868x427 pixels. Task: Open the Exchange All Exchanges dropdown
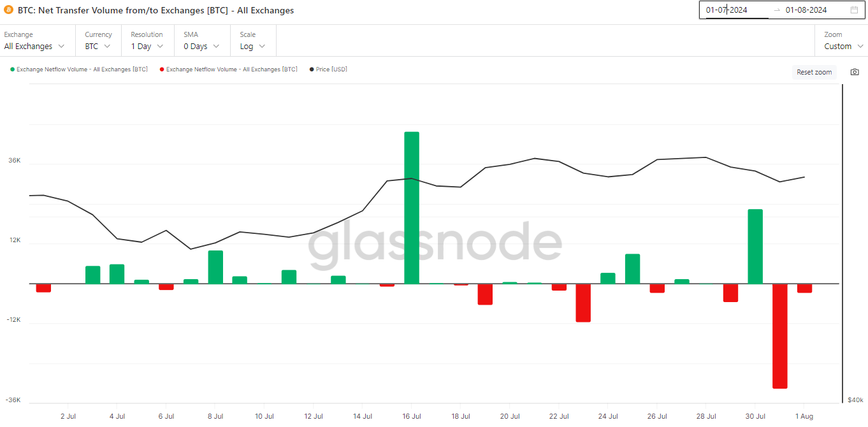point(34,47)
